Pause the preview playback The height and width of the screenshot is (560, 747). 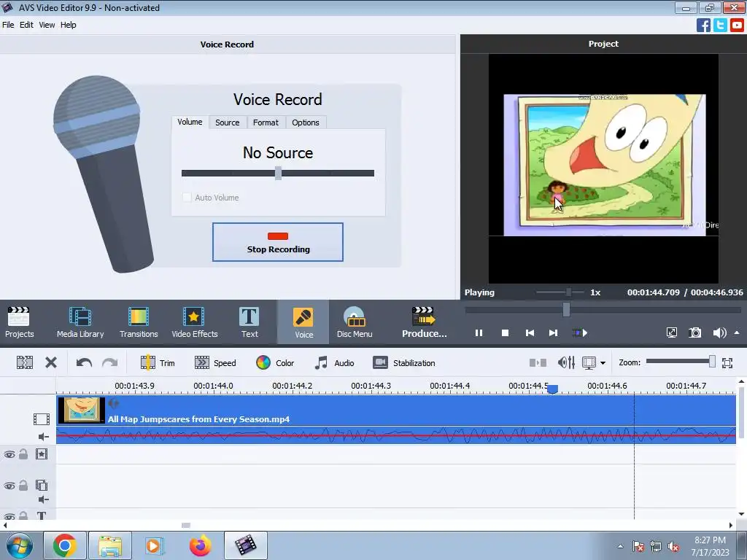click(479, 332)
